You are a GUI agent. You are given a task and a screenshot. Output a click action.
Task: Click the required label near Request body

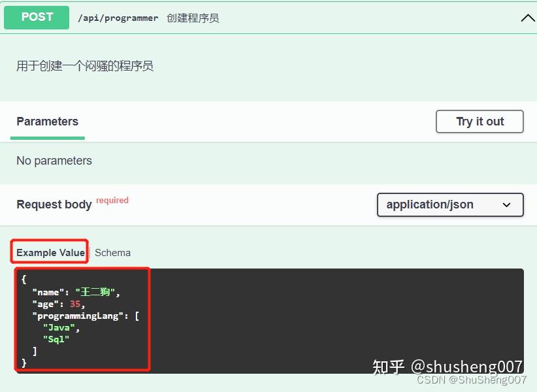pyautogui.click(x=112, y=200)
